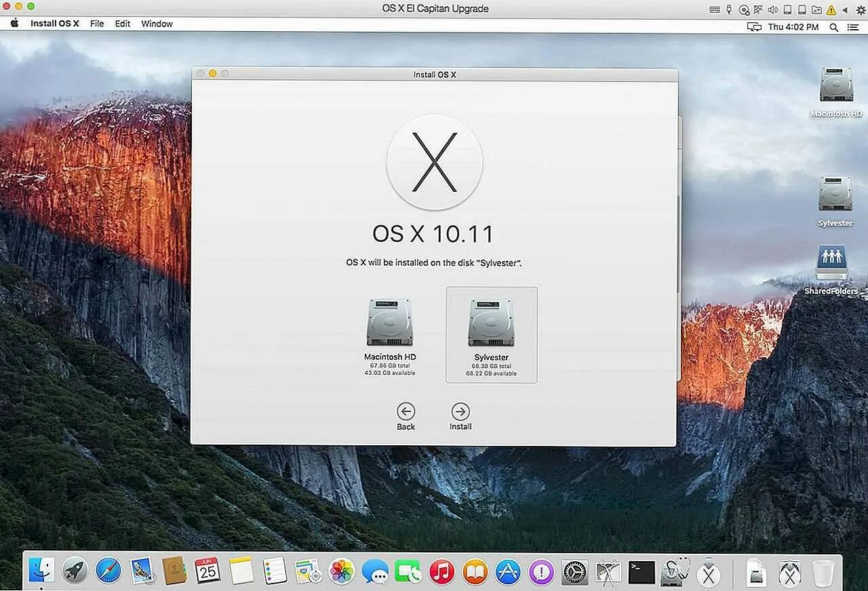
Task: Open Mail stamp icon in dock
Action: (x=142, y=571)
